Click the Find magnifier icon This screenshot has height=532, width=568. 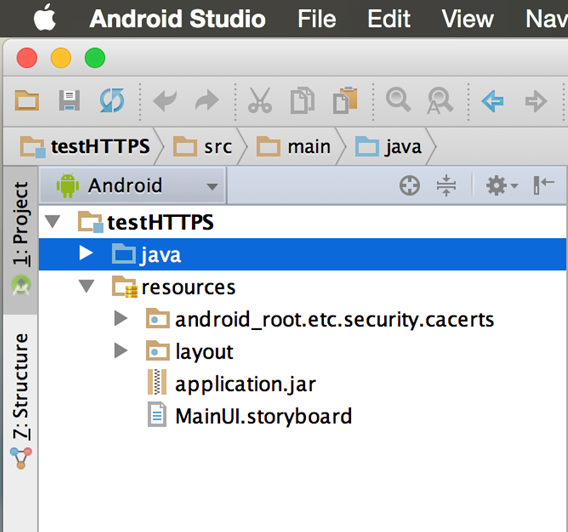[398, 100]
